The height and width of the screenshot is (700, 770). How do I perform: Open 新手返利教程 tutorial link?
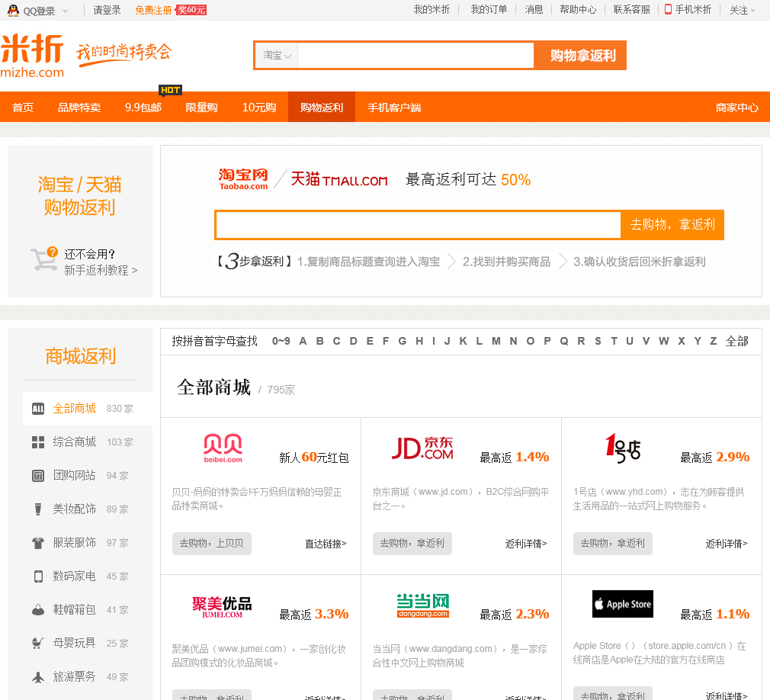tap(101, 270)
